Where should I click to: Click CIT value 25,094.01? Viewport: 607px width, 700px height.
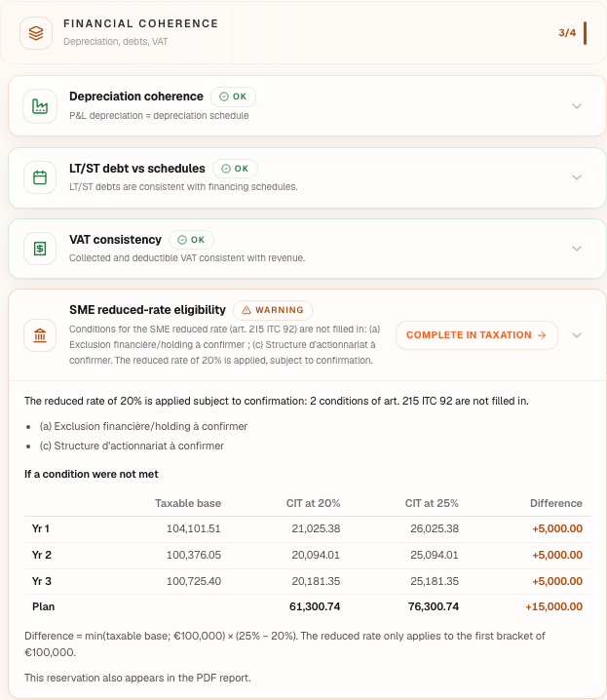coord(435,556)
